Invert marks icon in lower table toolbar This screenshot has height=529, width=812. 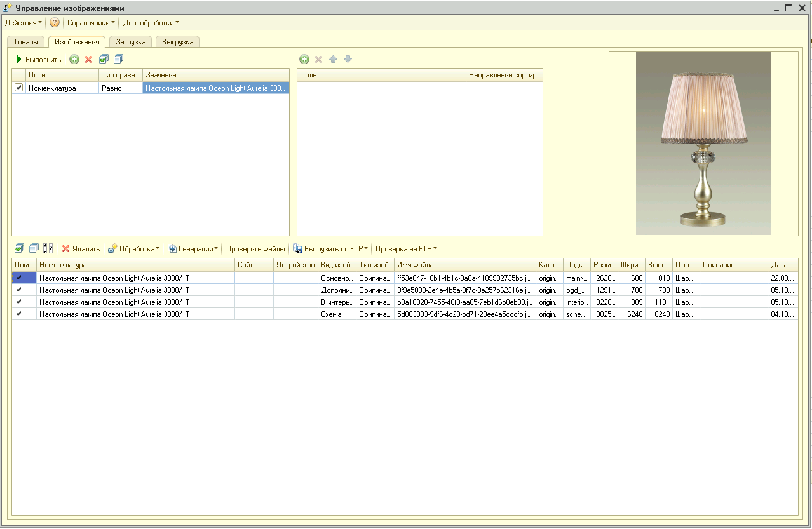coord(48,249)
